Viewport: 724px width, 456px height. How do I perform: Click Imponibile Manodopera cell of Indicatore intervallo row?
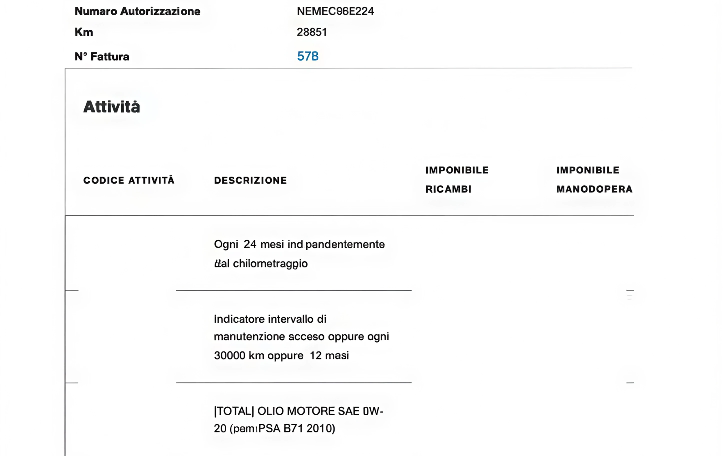point(594,337)
